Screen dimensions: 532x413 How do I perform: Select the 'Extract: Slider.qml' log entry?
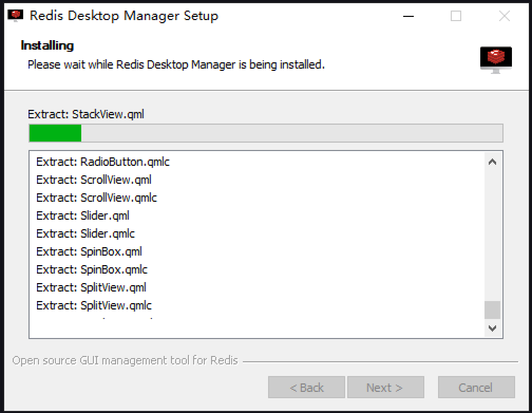click(x=83, y=215)
